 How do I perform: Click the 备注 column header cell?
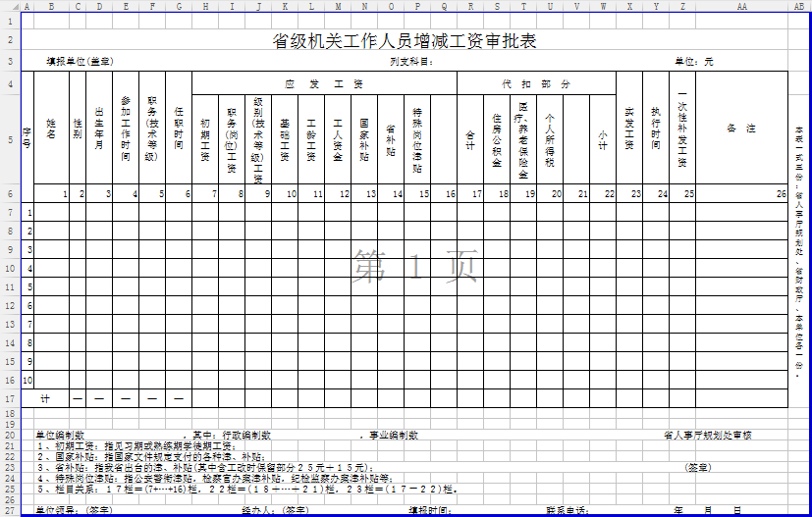tap(741, 128)
